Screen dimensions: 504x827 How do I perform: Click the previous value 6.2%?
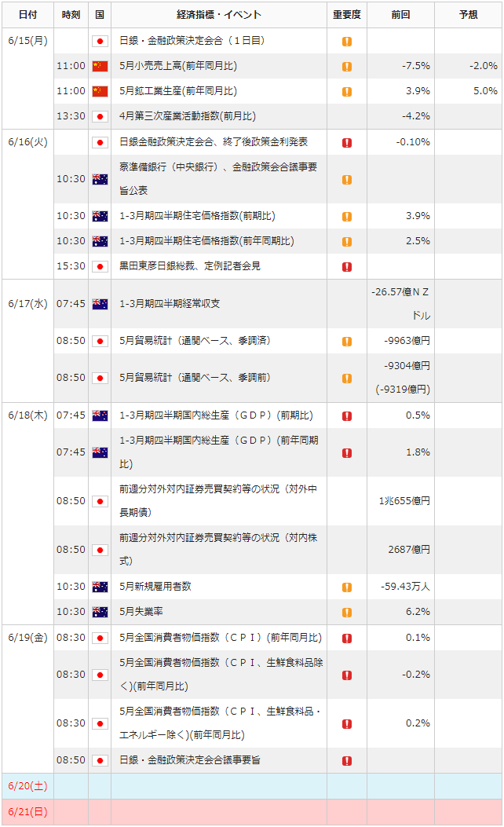[418, 613]
